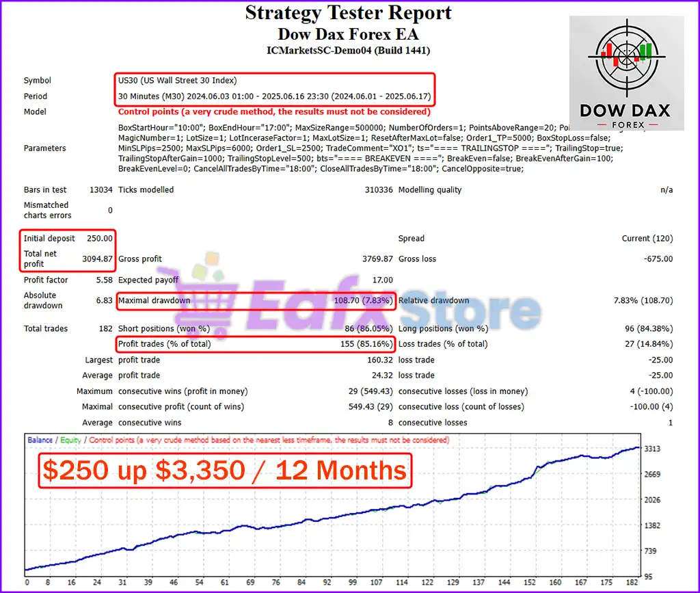Click the Loss trades value 27 (14.84%)
The height and width of the screenshot is (593, 700).
point(649,344)
